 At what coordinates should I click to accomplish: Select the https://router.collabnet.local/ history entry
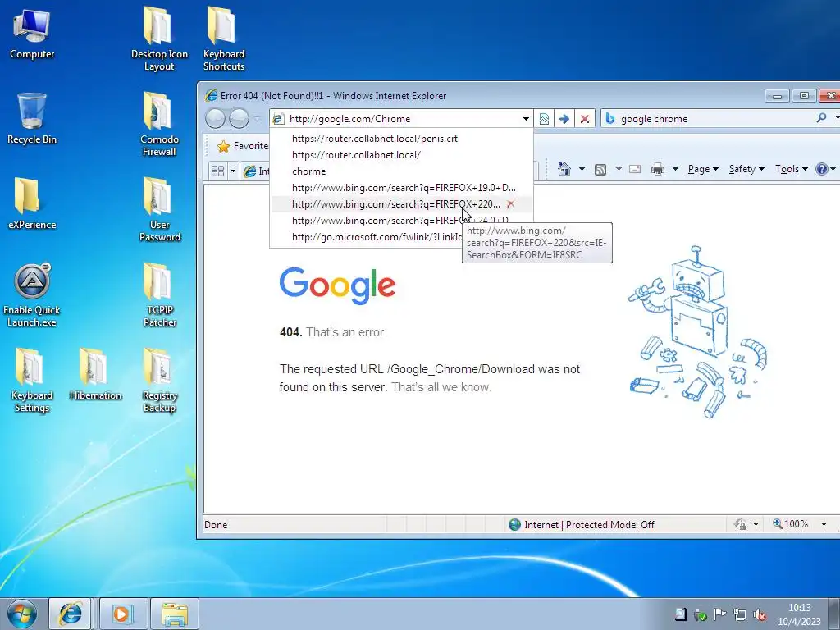point(401,155)
